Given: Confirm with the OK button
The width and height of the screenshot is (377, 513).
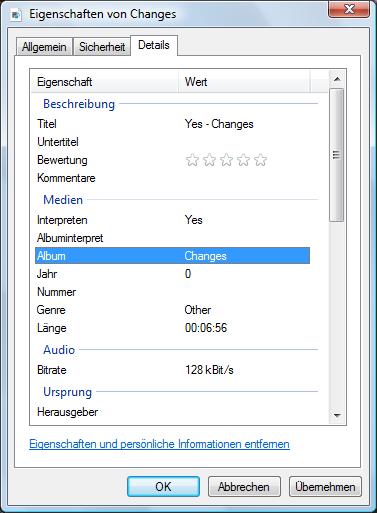Looking at the screenshot, I should 163,487.
